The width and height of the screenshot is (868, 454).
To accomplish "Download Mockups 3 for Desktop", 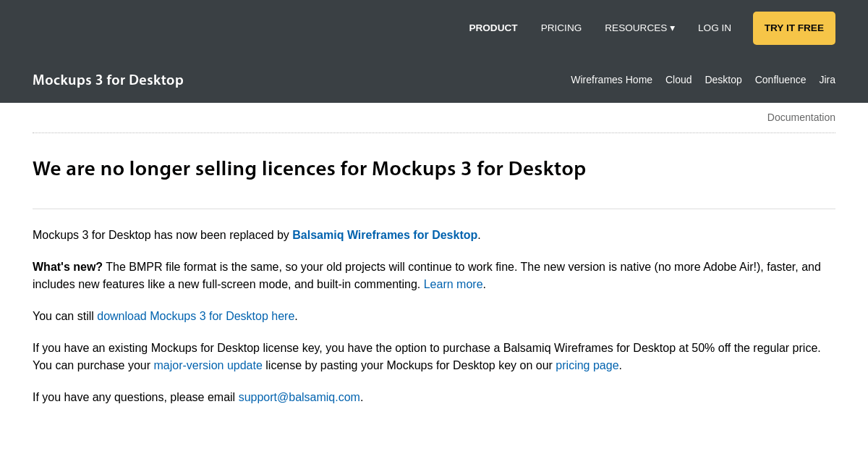I will [x=195, y=316].
